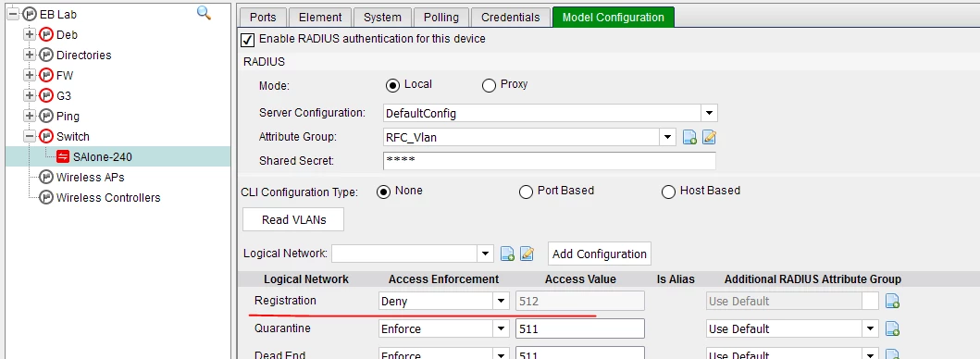Select Proxy RADIUS mode
The image size is (980, 359).
489,86
